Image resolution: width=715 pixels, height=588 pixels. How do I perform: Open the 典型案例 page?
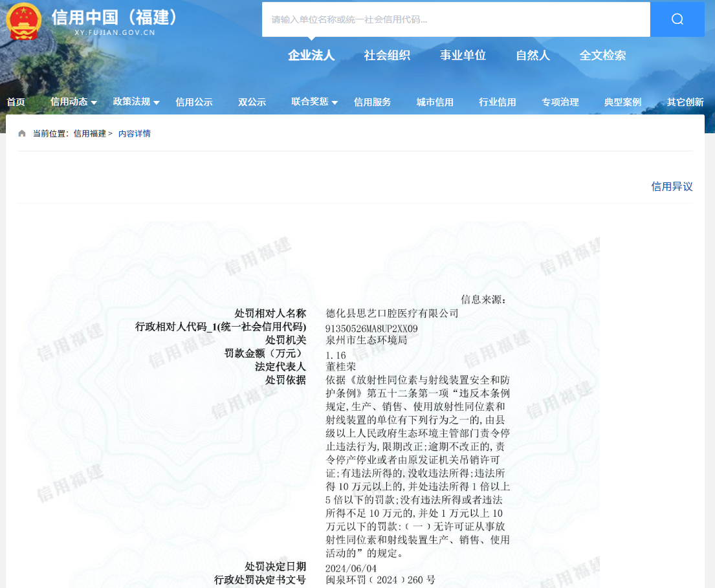click(x=623, y=102)
